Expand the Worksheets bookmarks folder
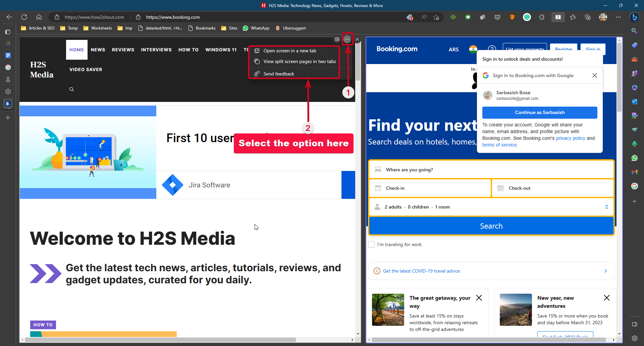This screenshot has width=644, height=346. click(x=98, y=28)
